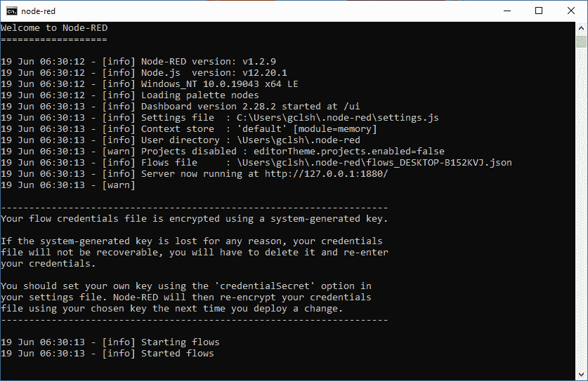Click the 'credentialSecret' option text
Image resolution: width=588 pixels, height=381 pixels.
click(x=264, y=286)
